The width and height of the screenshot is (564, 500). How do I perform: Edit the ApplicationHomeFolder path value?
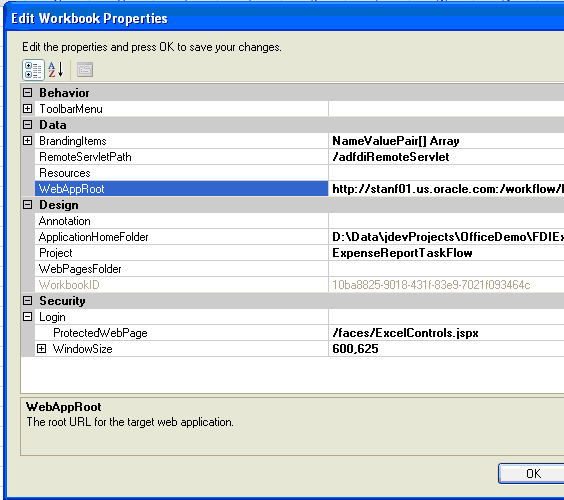click(446, 237)
